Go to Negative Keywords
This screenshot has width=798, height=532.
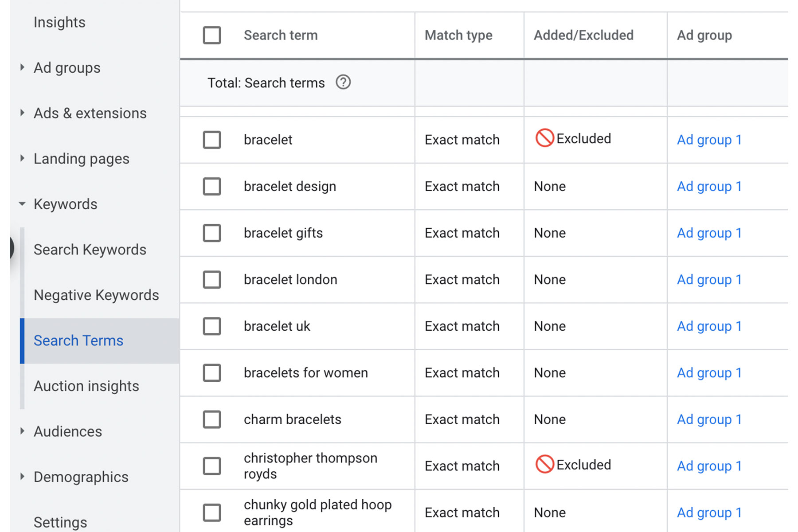click(96, 295)
